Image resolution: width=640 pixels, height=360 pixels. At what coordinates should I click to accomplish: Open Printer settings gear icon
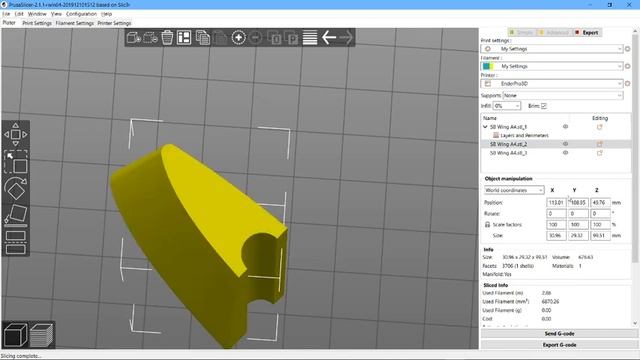pos(627,83)
